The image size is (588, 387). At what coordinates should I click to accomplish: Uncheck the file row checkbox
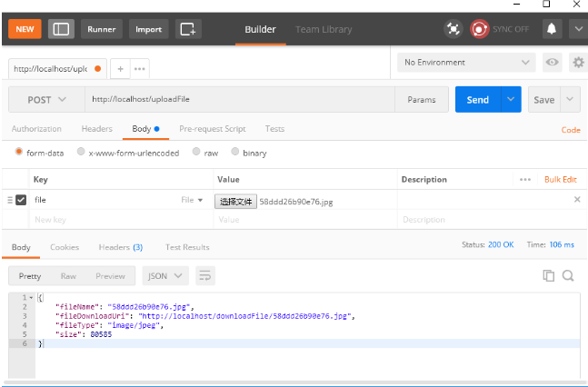tap(21, 200)
